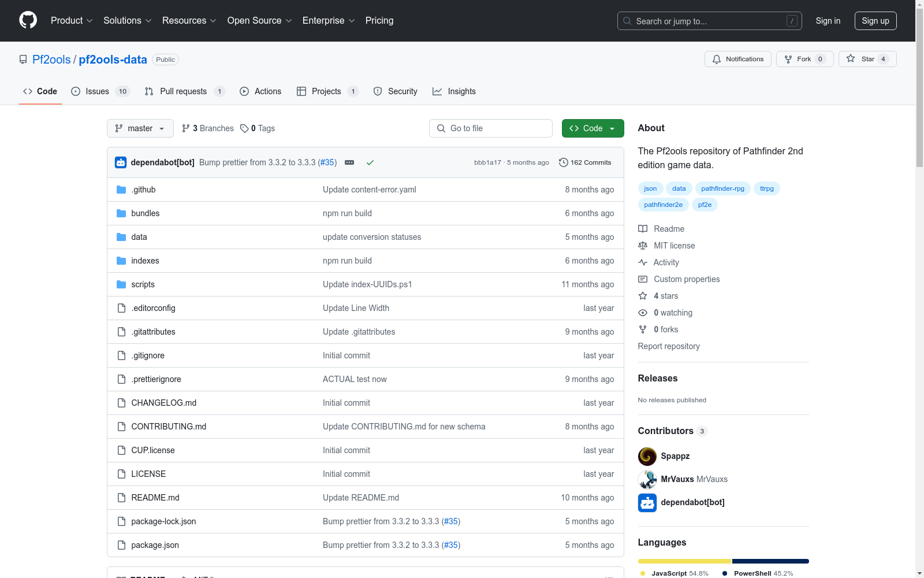Viewport: 924px width, 578px height.
Task: Fork the repository
Action: coord(805,59)
